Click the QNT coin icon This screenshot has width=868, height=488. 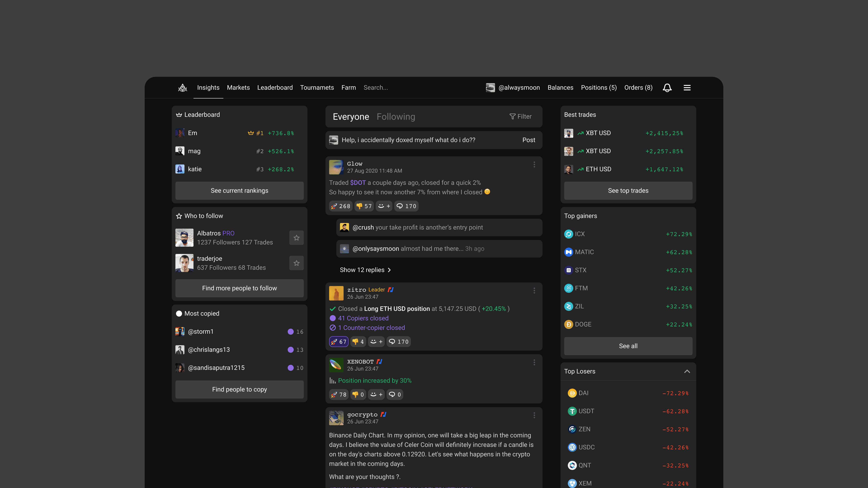pyautogui.click(x=572, y=466)
